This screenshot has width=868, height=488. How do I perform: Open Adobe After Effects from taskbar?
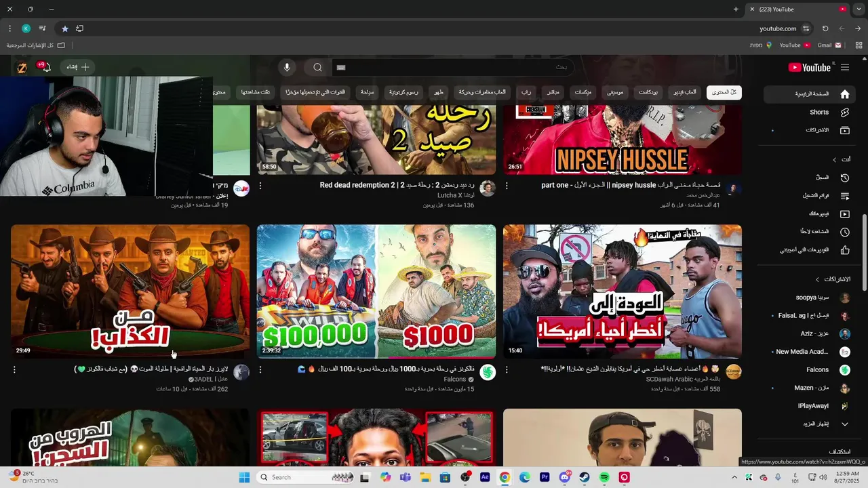(485, 478)
